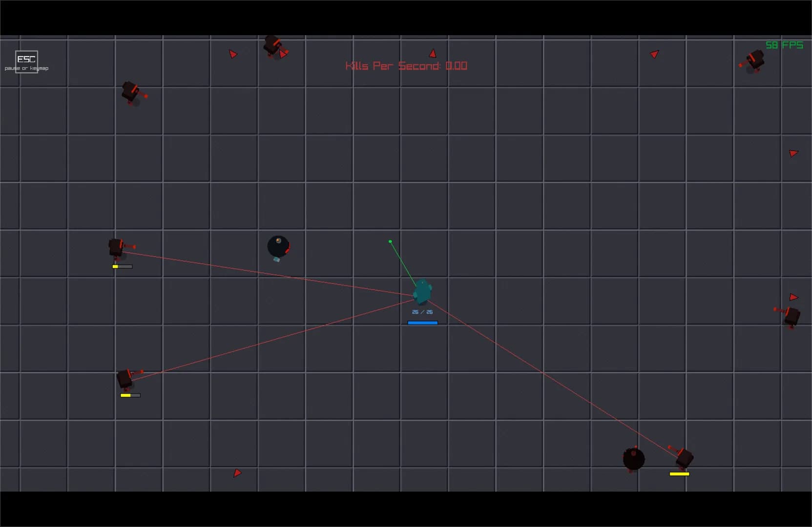Click the upper red arrow on right edge

coord(793,153)
